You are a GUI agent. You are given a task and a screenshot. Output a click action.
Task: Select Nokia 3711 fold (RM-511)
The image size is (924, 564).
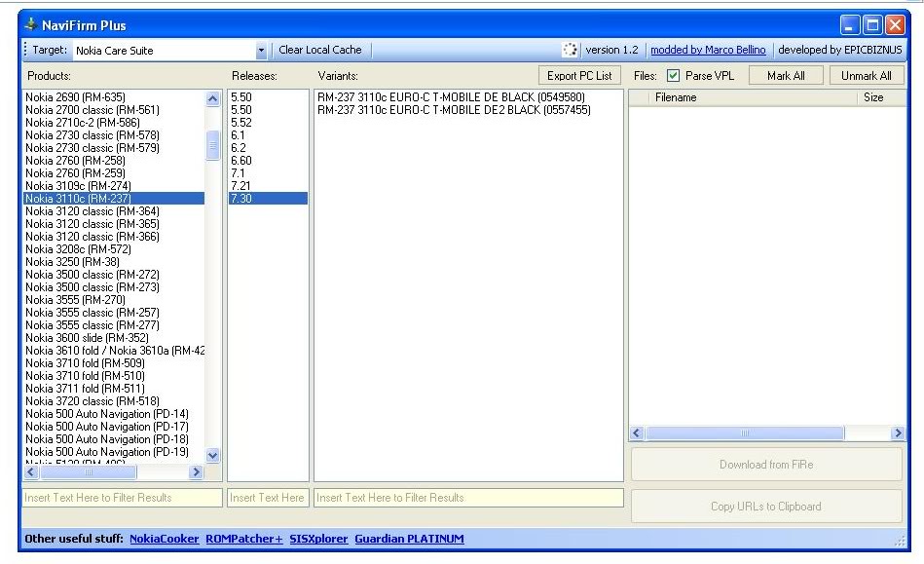[114, 389]
